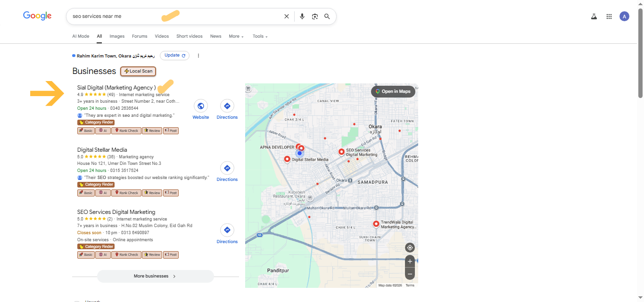Switch to AI Mode tab
Viewport: 644px width, 302px height.
pyautogui.click(x=81, y=36)
